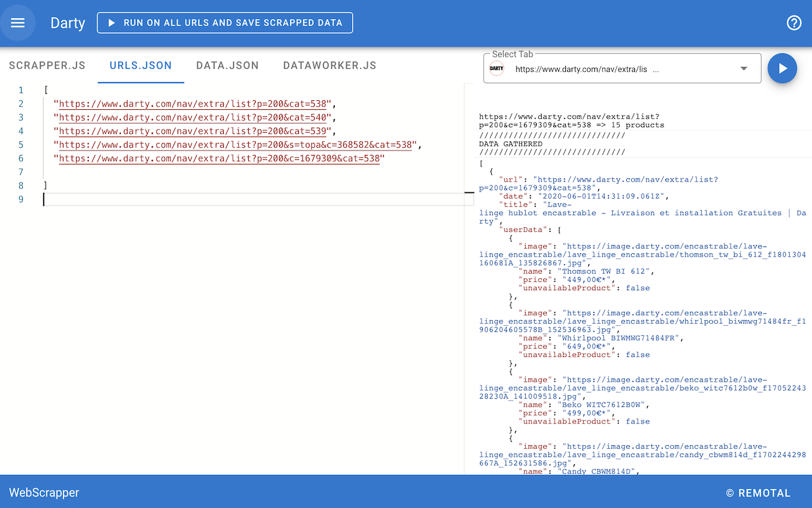This screenshot has width=812, height=508.
Task: Click the thomson_tw_bi_612 image URL in output
Action: pyautogui.click(x=643, y=255)
